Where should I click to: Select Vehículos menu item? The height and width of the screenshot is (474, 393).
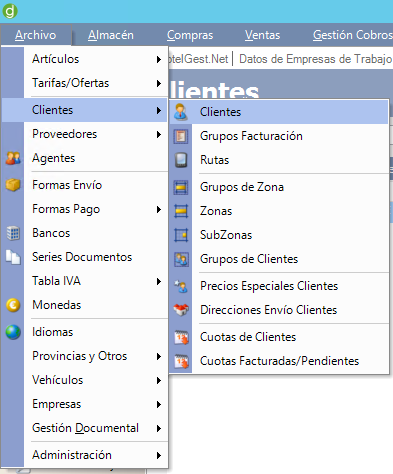point(85,380)
